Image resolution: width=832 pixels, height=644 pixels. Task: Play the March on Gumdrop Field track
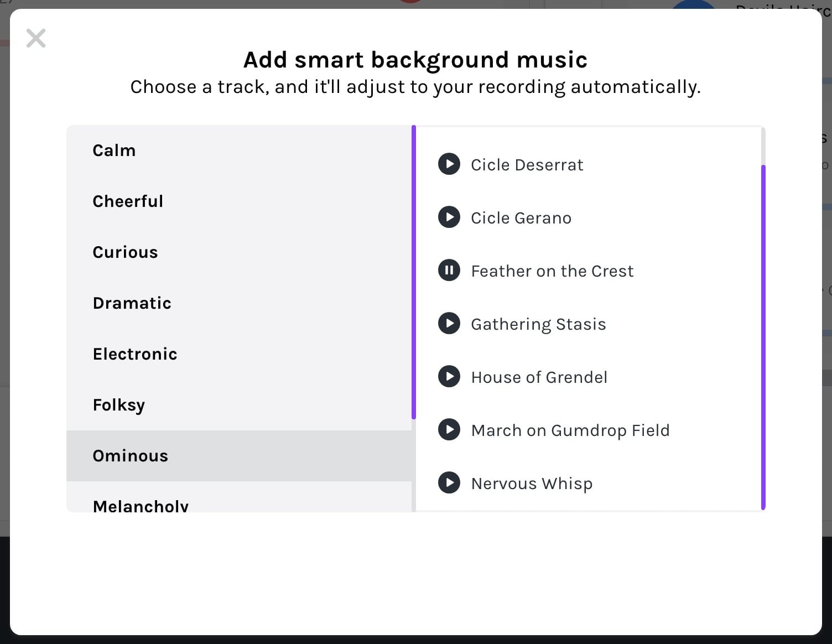click(x=449, y=429)
